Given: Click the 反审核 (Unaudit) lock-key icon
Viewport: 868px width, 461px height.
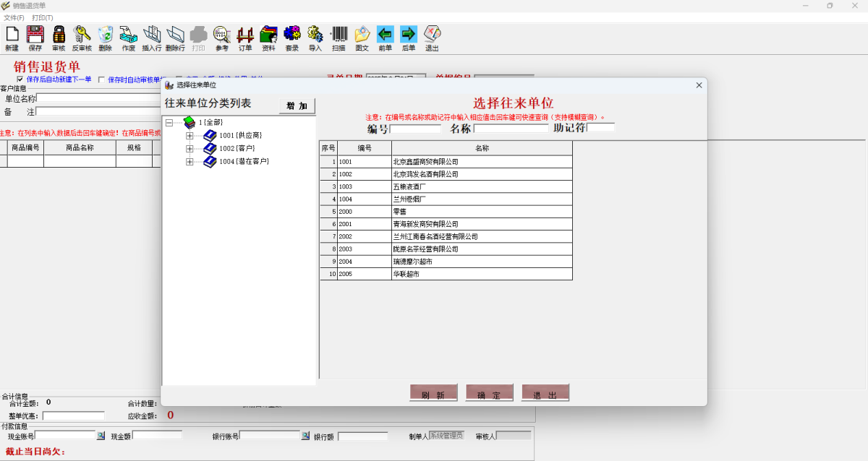Looking at the screenshot, I should 81,33.
